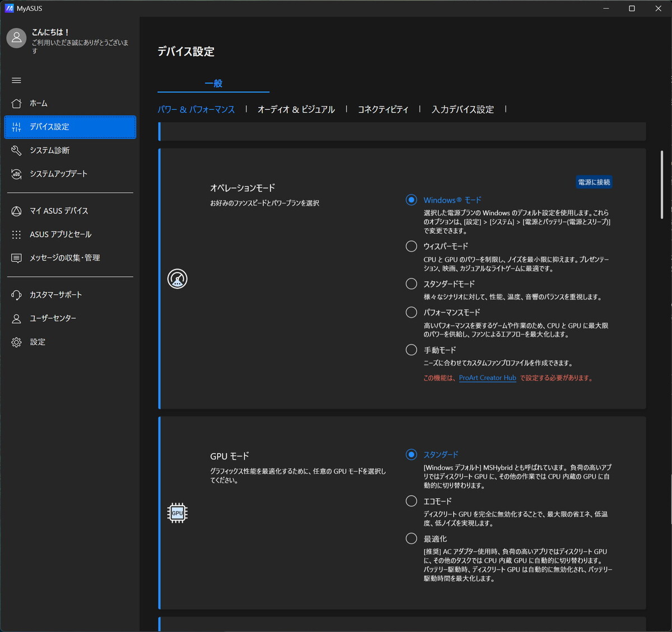Screen dimensions: 672x632
Task: Click the GPU モード section title
Action: (230, 456)
